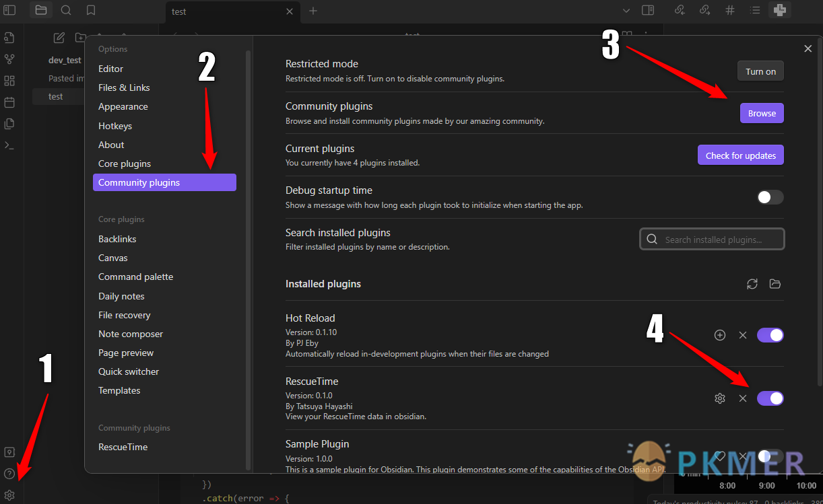Open graph view from the left ribbon
This screenshot has width=823, height=504.
tap(9, 59)
